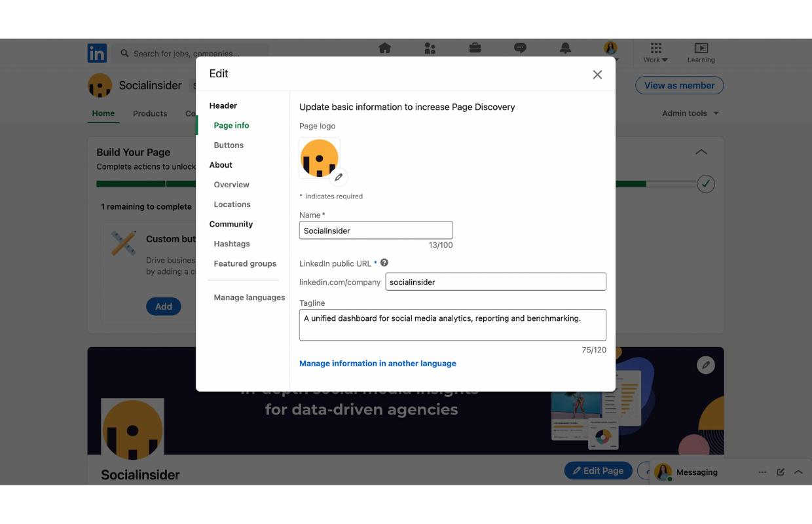Open the profile avatar menu
Image resolution: width=812 pixels, height=524 pixels.
tap(610, 48)
